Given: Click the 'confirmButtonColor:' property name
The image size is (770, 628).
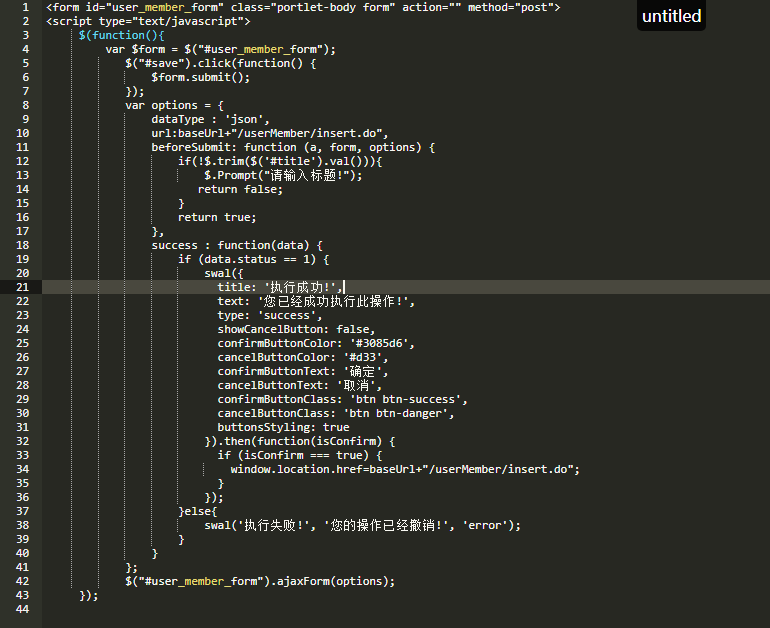Looking at the screenshot, I should pos(280,343).
